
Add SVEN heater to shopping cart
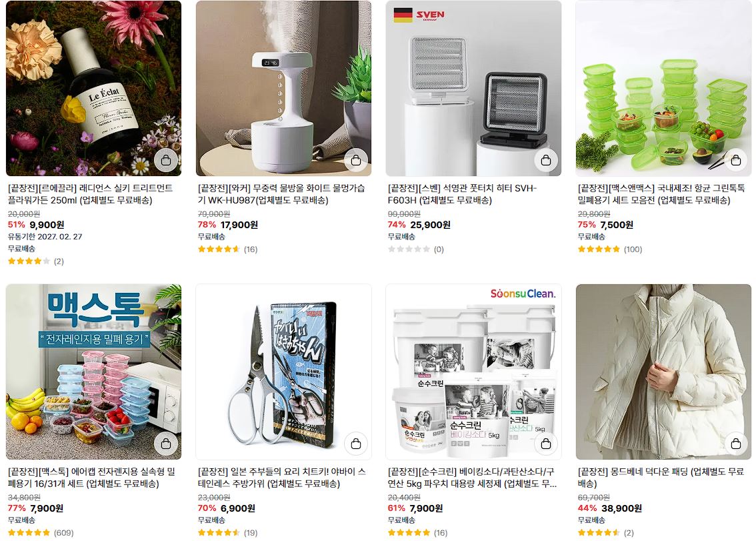tap(546, 159)
